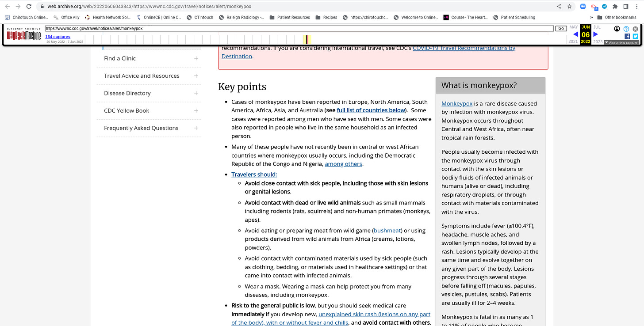Image resolution: width=644 pixels, height=326 pixels.
Task: Click the browser address bar URL
Action: (x=150, y=7)
